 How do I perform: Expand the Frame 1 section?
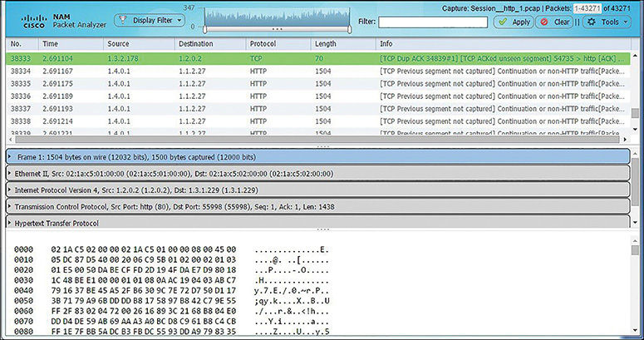[x=9, y=156]
